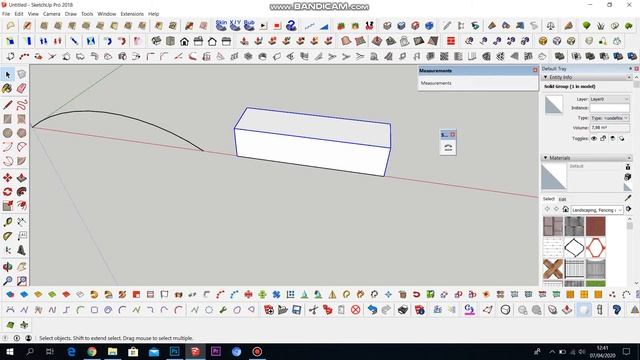
Task: Open the Tools menu
Action: (x=87, y=14)
